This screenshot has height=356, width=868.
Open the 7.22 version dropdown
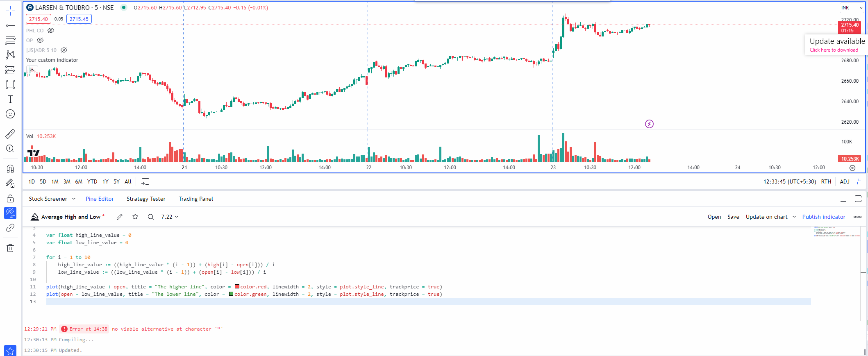[x=170, y=217]
